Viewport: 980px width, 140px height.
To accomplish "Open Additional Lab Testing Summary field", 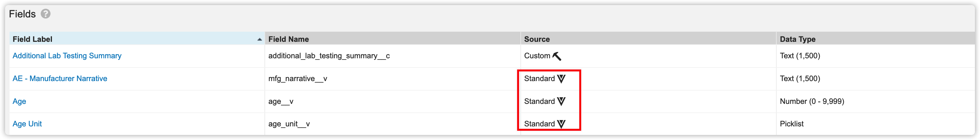I will [x=67, y=56].
